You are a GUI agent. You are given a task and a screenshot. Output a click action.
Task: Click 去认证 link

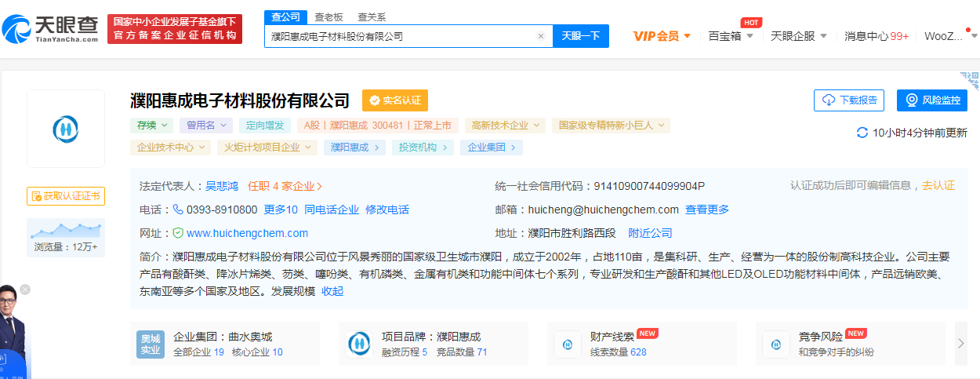938,185
